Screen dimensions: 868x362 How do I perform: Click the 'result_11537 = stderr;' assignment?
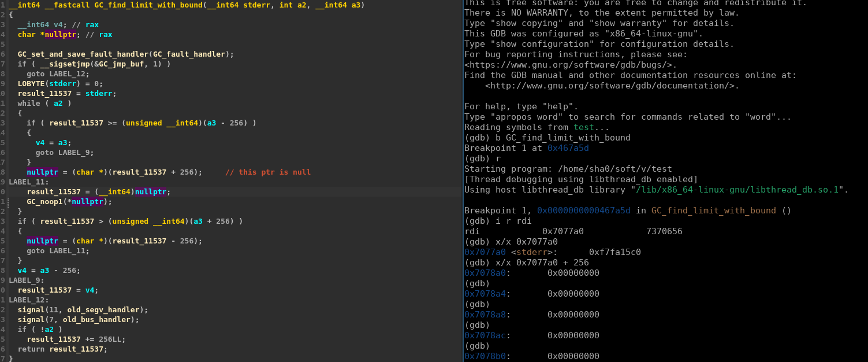(x=67, y=94)
